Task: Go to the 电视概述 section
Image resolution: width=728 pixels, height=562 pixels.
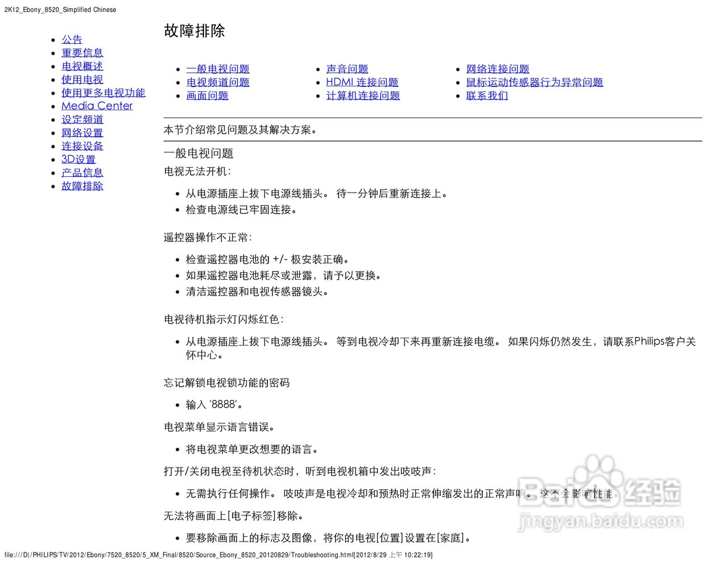Action: (82, 66)
